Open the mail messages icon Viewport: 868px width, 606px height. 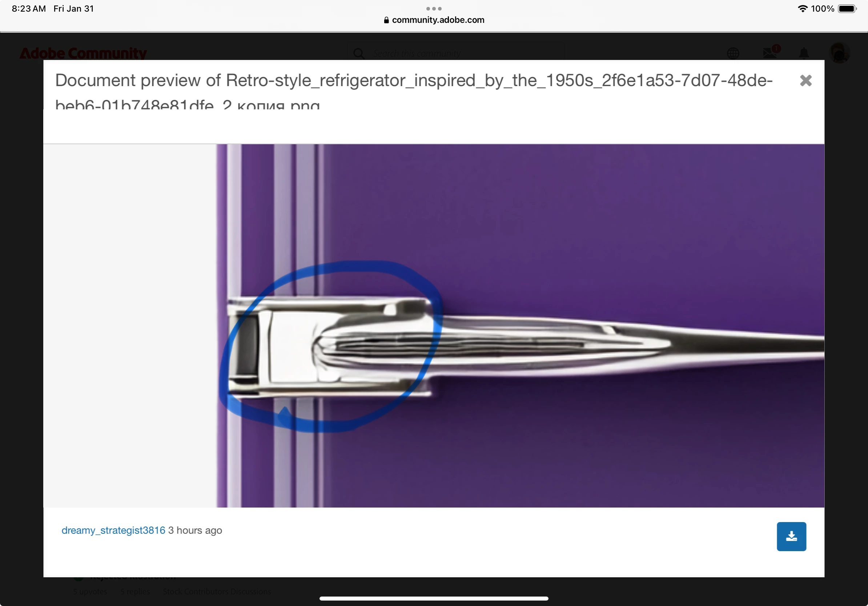click(x=769, y=53)
